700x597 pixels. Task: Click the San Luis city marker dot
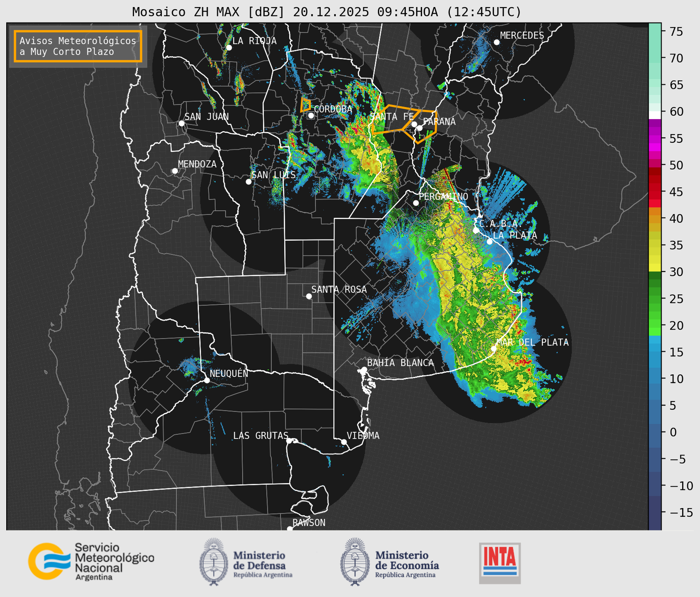point(249,182)
